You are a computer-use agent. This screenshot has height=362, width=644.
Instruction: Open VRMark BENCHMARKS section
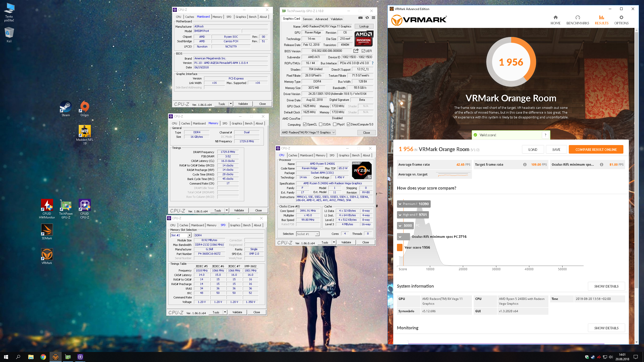[x=578, y=20]
